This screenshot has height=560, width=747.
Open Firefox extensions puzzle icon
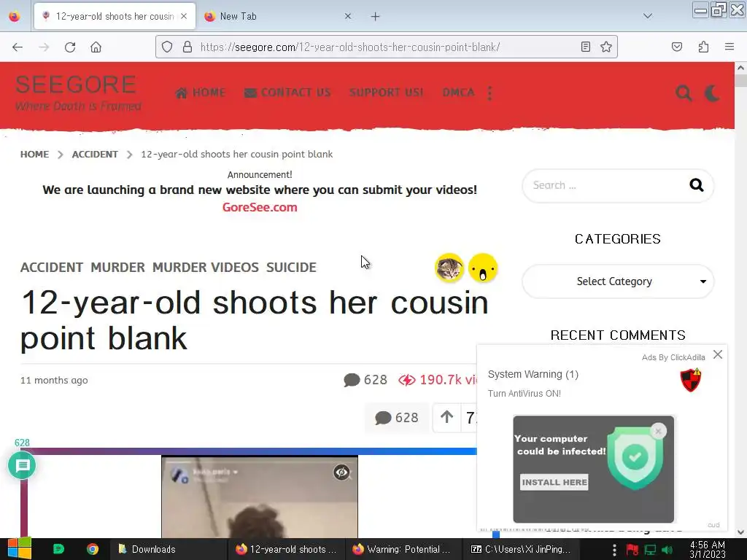pyautogui.click(x=703, y=47)
